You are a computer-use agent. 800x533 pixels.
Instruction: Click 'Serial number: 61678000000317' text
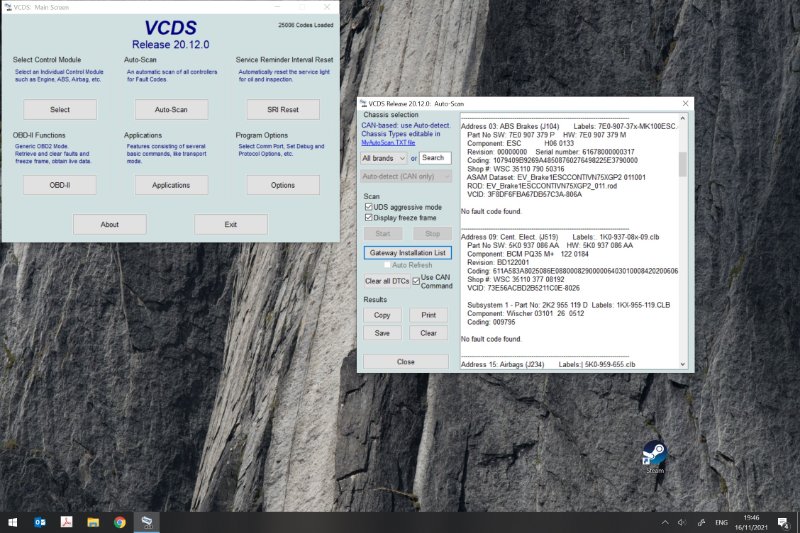tap(585, 151)
